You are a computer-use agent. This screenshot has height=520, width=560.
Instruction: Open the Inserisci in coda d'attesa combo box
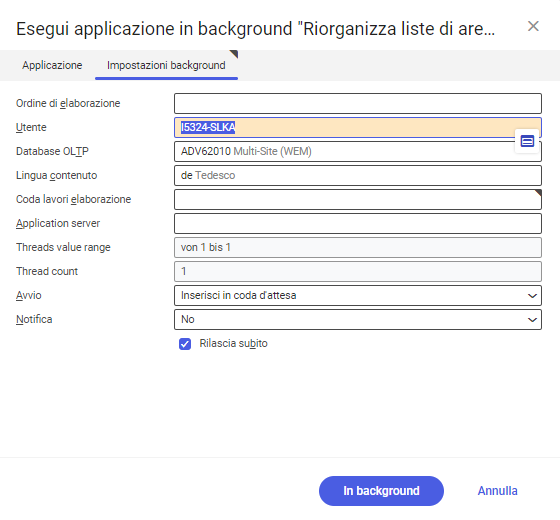358,295
